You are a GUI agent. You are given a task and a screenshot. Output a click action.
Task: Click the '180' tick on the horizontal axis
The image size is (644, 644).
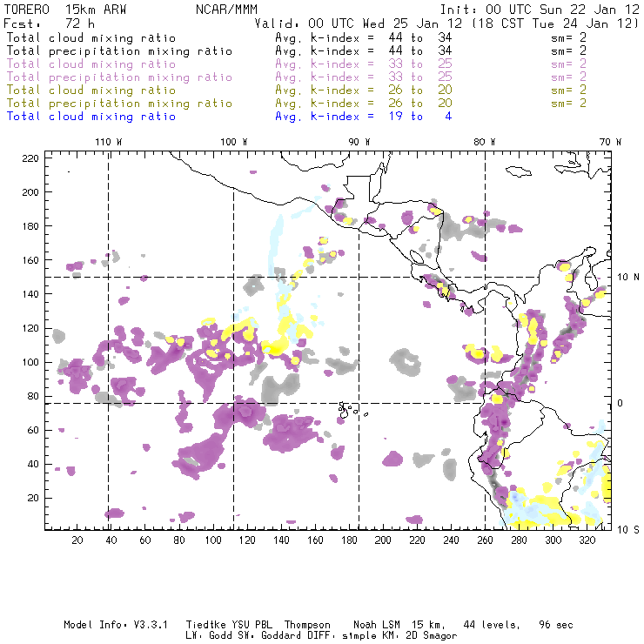coord(349,540)
